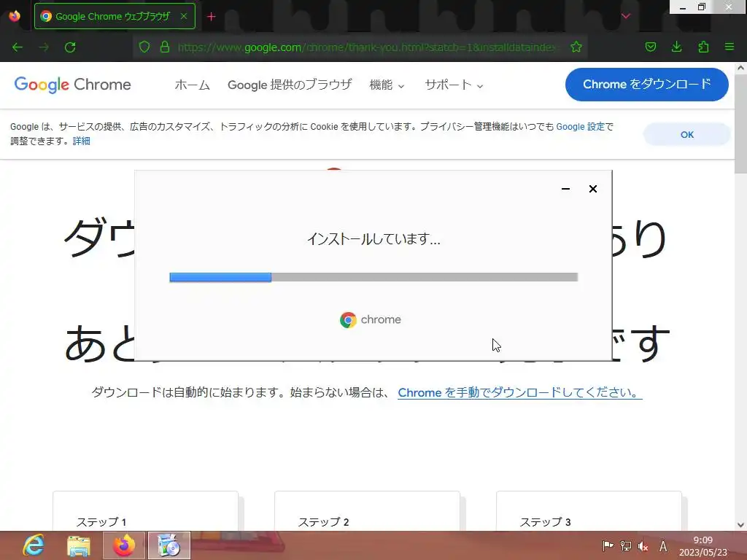The width and height of the screenshot is (747, 560).
Task: Open the Firefox hamburger application menu
Action: [x=729, y=47]
